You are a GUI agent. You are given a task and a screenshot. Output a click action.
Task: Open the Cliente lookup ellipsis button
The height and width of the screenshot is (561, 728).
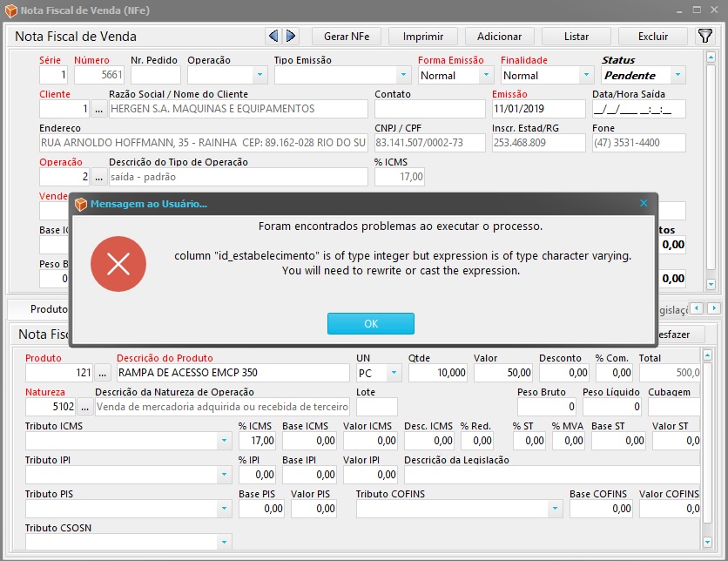(x=99, y=109)
